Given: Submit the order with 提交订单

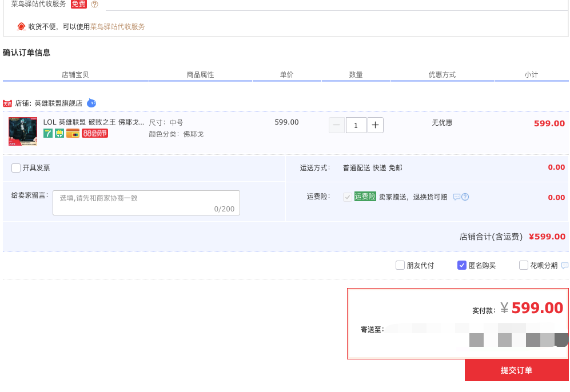Looking at the screenshot, I should 517,370.
